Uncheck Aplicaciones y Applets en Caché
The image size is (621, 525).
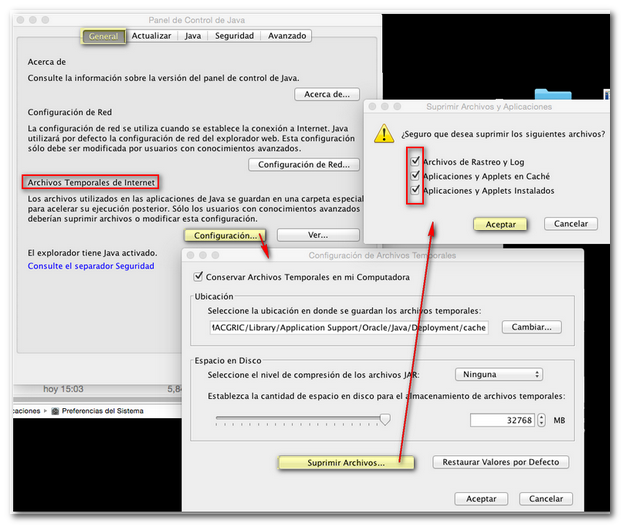coord(415,176)
